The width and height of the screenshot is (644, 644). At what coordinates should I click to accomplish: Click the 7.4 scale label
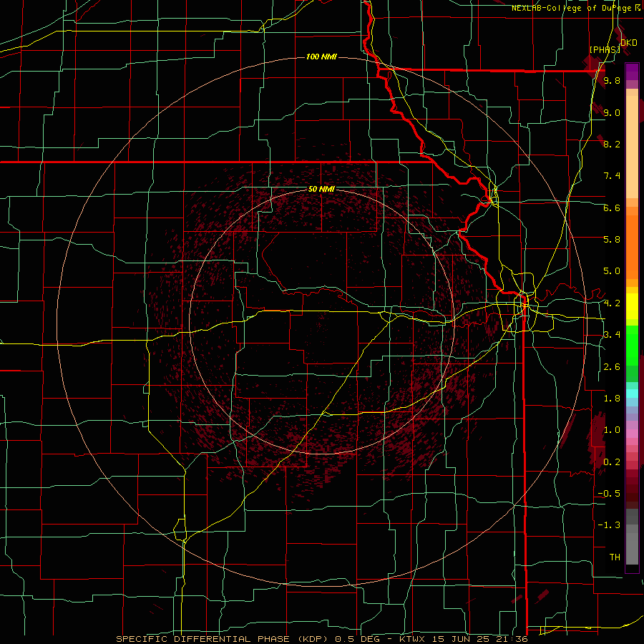(612, 176)
